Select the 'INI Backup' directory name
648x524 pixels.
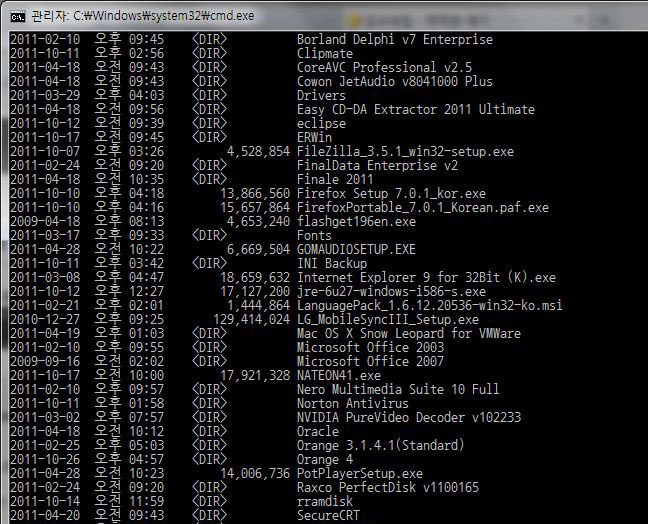(332, 264)
